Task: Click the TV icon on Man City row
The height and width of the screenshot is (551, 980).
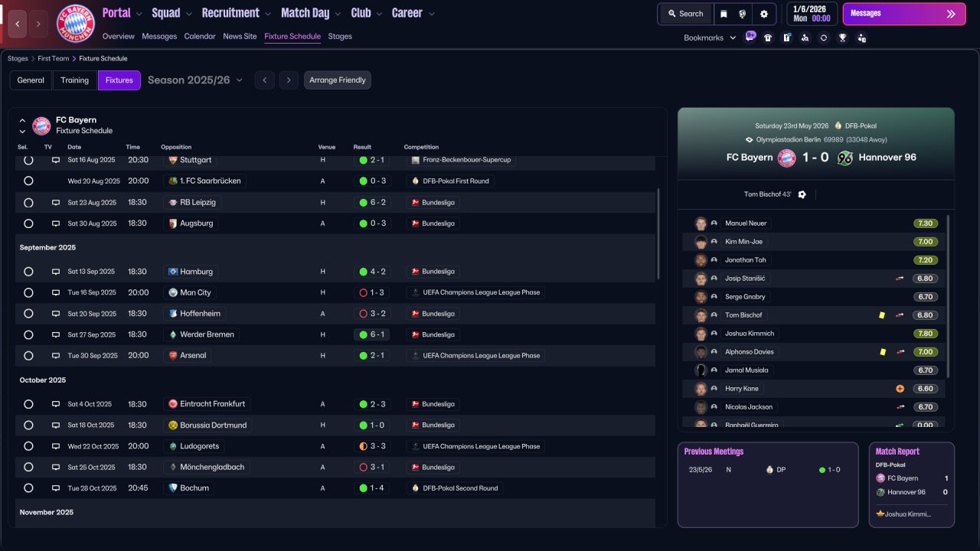Action: click(56, 292)
